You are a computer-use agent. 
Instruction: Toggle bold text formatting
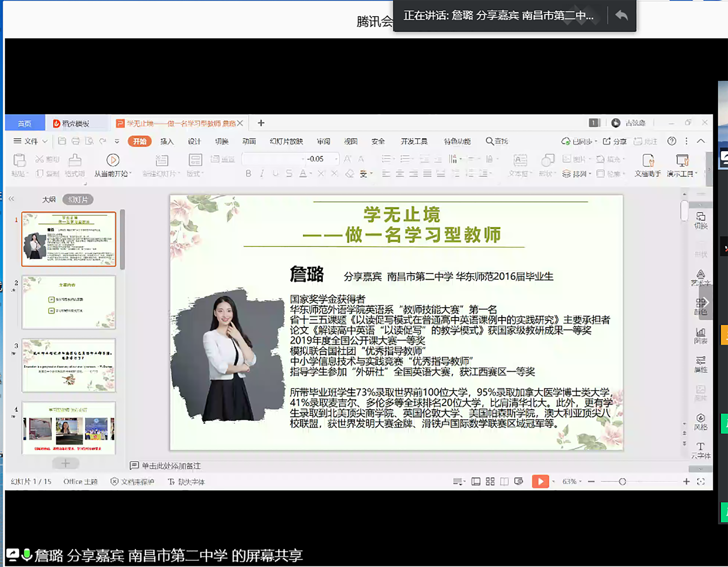[x=248, y=174]
